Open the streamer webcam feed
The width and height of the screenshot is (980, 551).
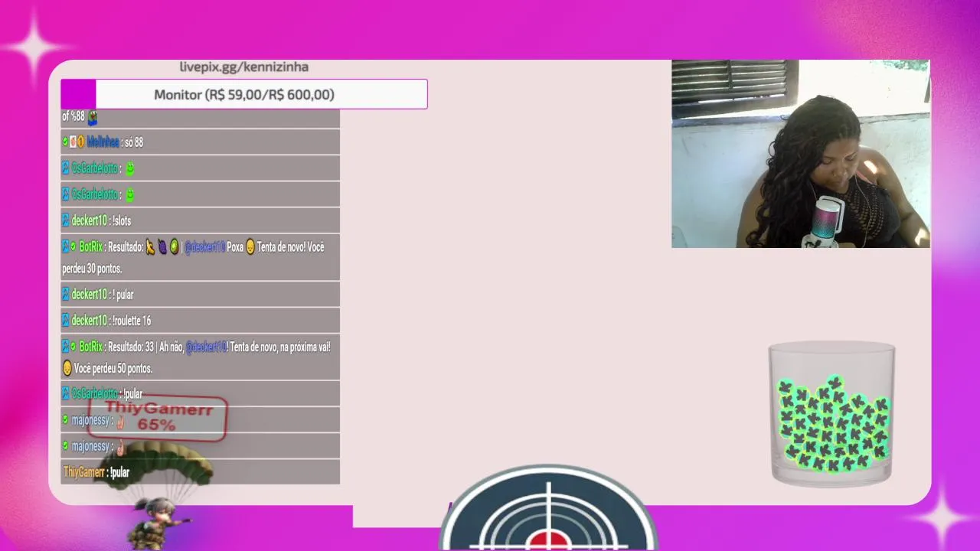point(801,153)
